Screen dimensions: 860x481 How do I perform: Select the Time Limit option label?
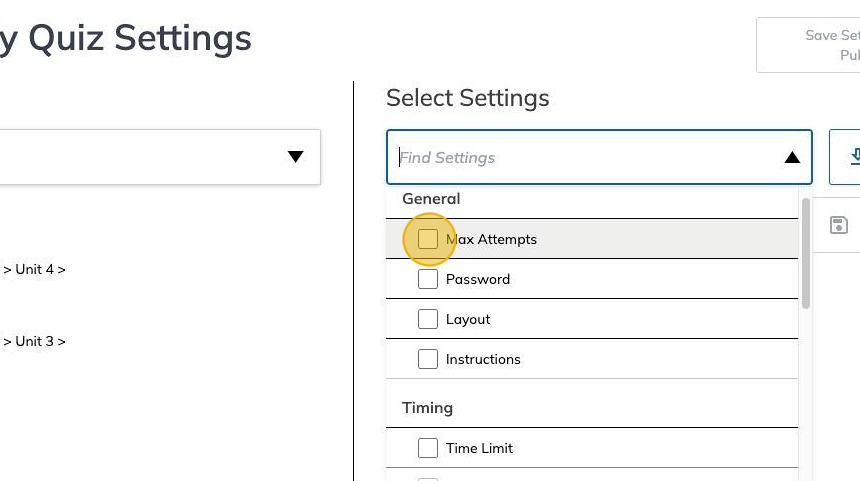point(479,448)
